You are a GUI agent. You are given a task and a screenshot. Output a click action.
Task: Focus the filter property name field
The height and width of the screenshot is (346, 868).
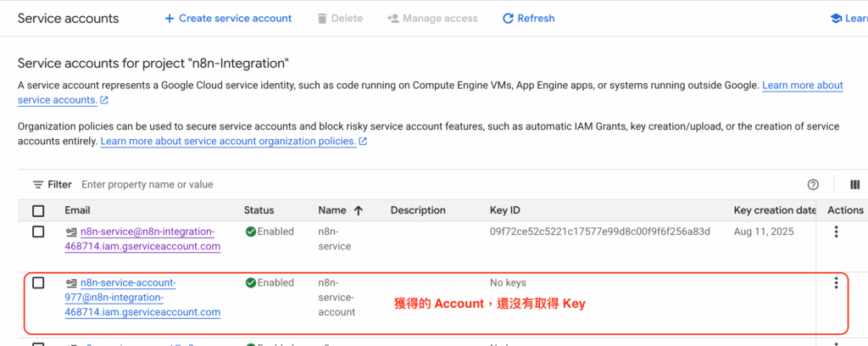[x=147, y=184]
